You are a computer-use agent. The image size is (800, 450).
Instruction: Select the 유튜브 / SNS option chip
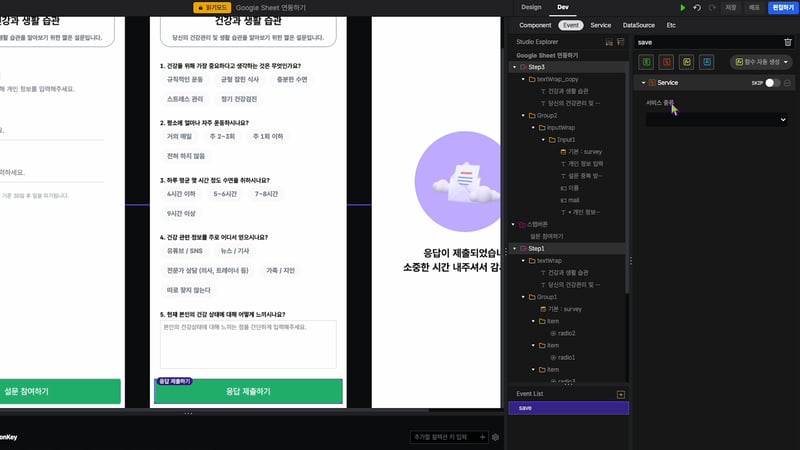[185, 251]
